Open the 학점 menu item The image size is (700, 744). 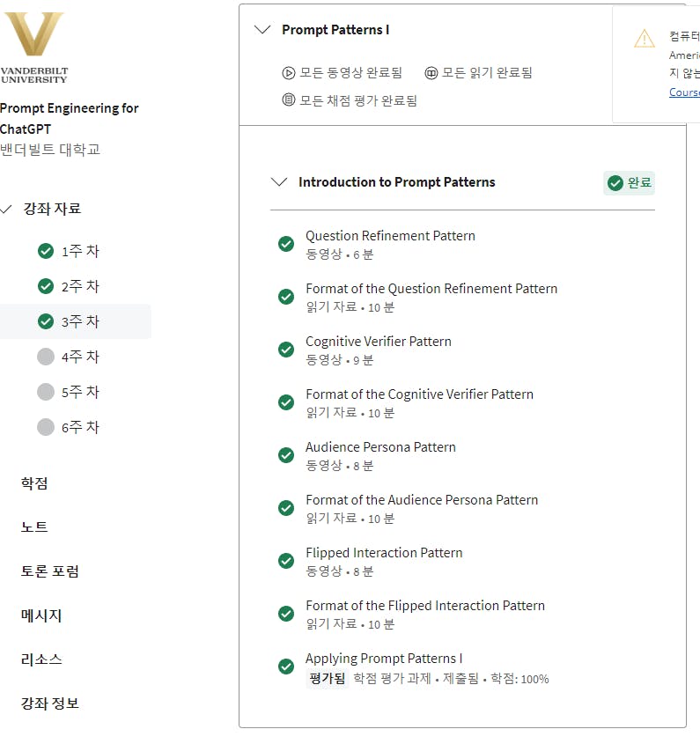(x=34, y=483)
